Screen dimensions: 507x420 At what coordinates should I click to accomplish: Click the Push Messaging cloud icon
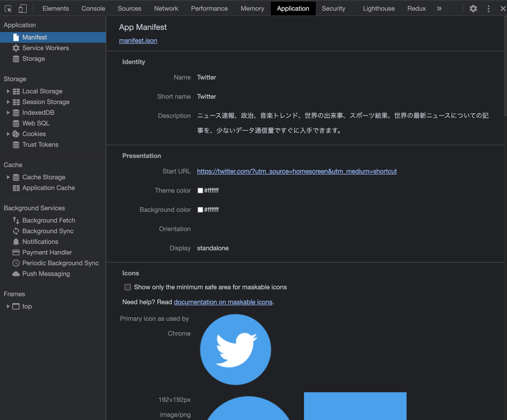point(16,274)
